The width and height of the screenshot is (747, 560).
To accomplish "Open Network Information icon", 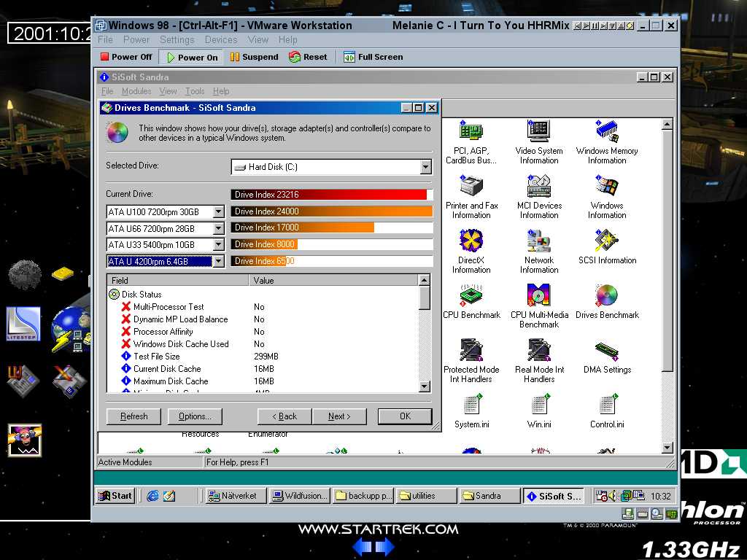I will pyautogui.click(x=539, y=241).
